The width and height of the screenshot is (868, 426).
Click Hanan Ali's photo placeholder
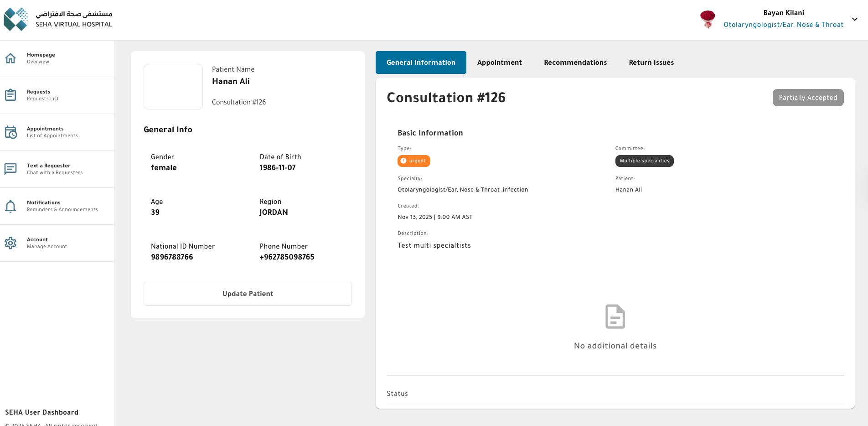click(x=173, y=86)
